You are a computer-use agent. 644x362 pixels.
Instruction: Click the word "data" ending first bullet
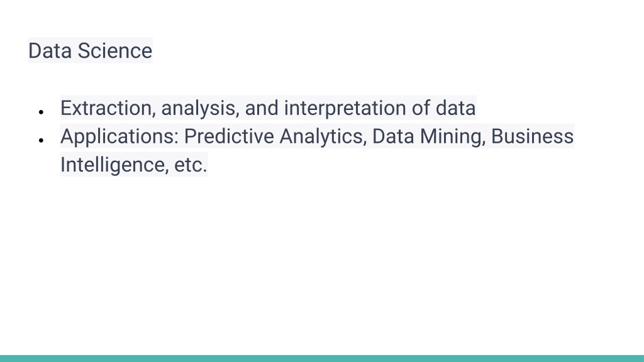455,108
